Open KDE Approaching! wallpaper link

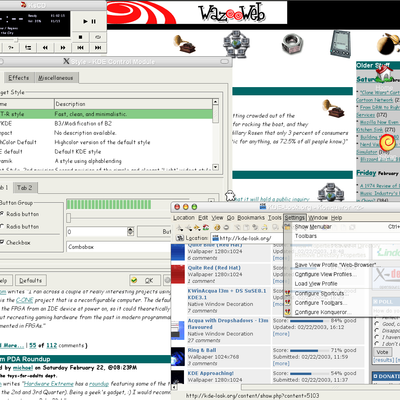click(211, 373)
